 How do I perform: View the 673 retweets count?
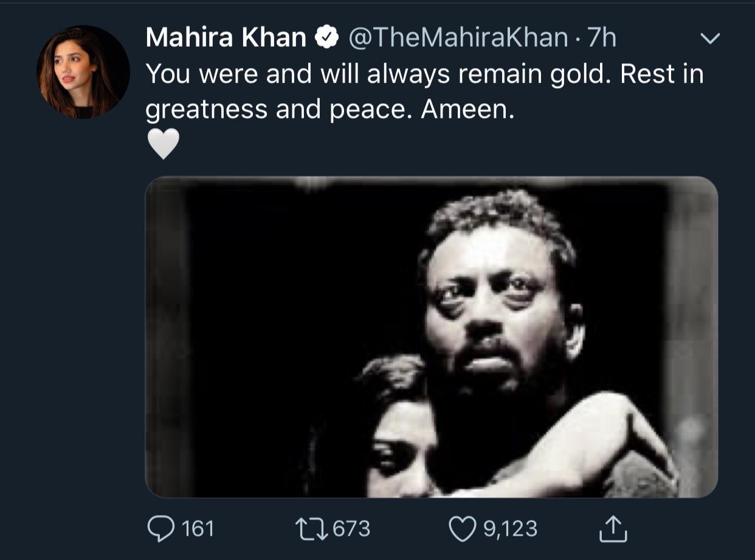pos(351,528)
